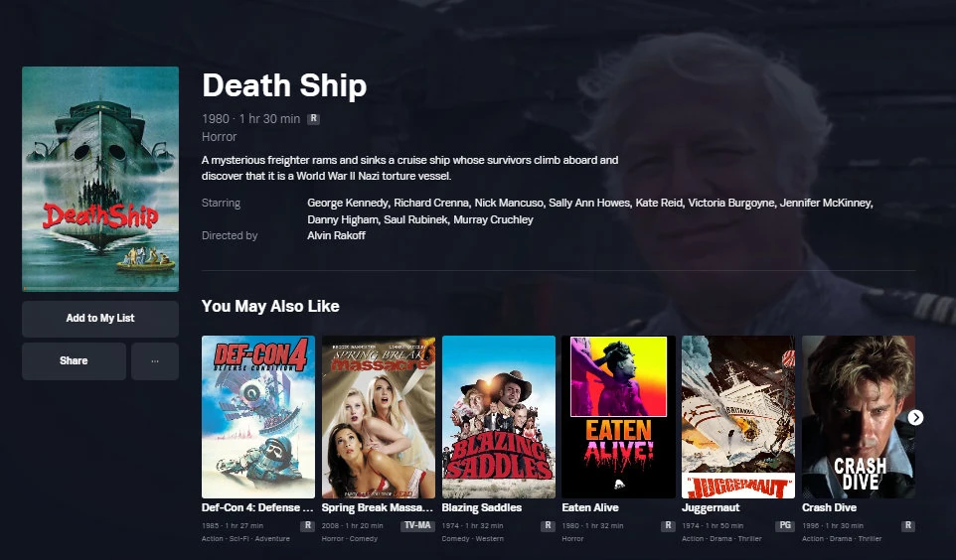Open Richard Crenna's cast link
The width and height of the screenshot is (956, 560).
point(431,203)
